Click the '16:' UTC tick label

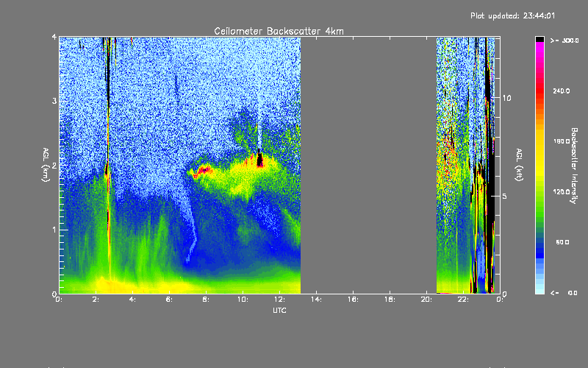[353, 300]
